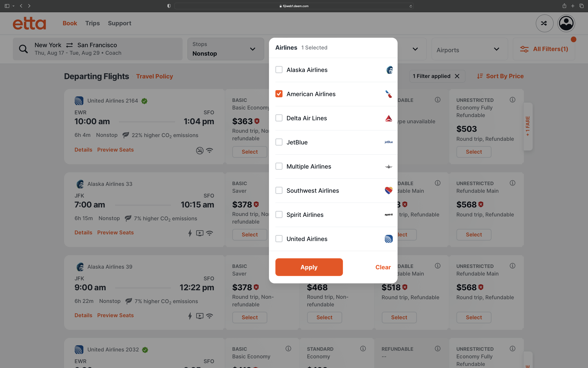The height and width of the screenshot is (368, 588).
Task: Click the Spirit logo icon
Action: 389,214
